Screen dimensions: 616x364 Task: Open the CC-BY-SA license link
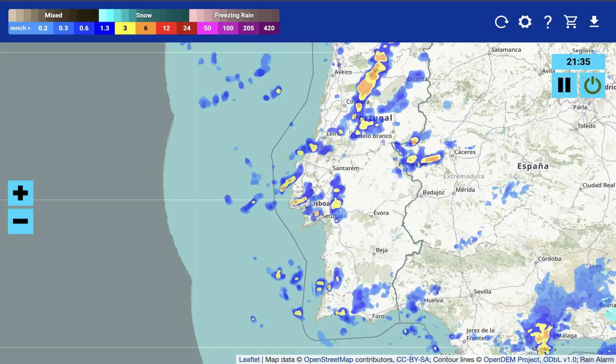[x=413, y=359]
